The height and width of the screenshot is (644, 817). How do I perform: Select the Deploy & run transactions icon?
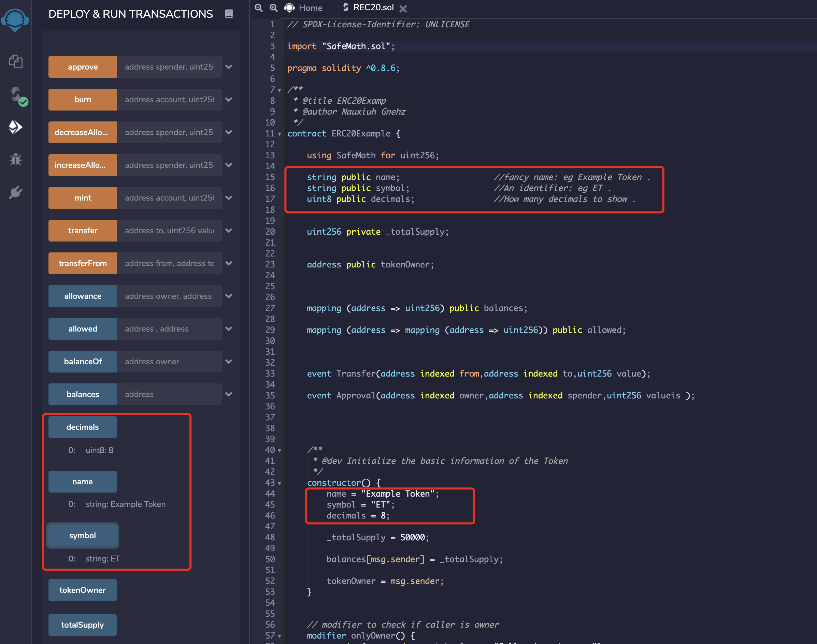tap(15, 127)
